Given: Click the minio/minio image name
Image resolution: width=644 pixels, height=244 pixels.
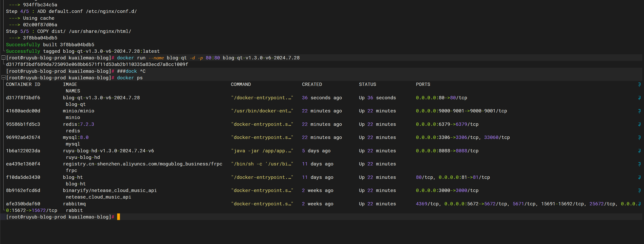Looking at the screenshot, I should point(79,111).
